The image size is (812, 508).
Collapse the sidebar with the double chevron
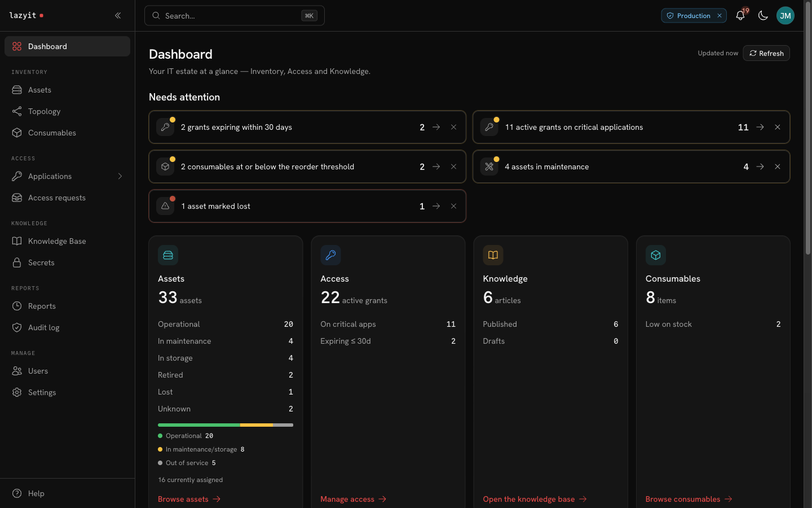118,16
